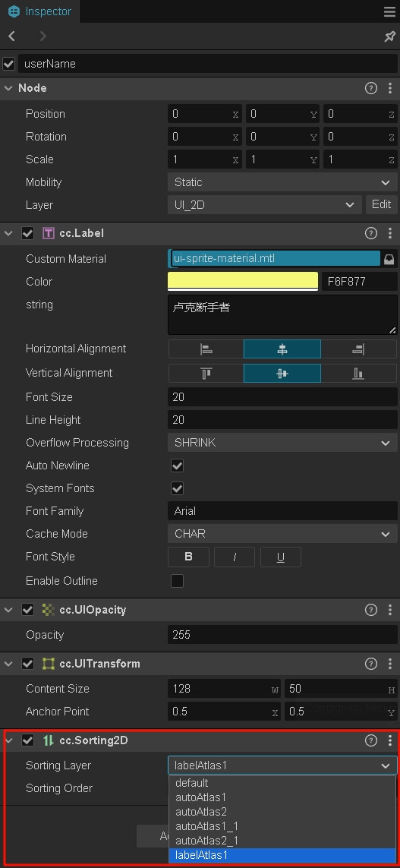Collapse the cc.UITransform section

coord(8,664)
